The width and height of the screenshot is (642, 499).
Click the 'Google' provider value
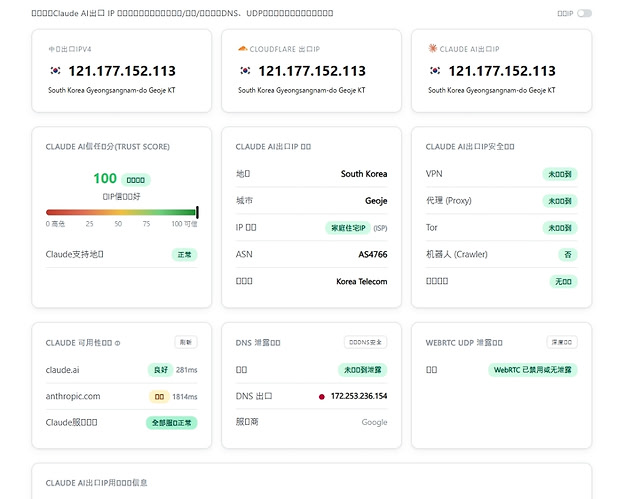pos(374,422)
